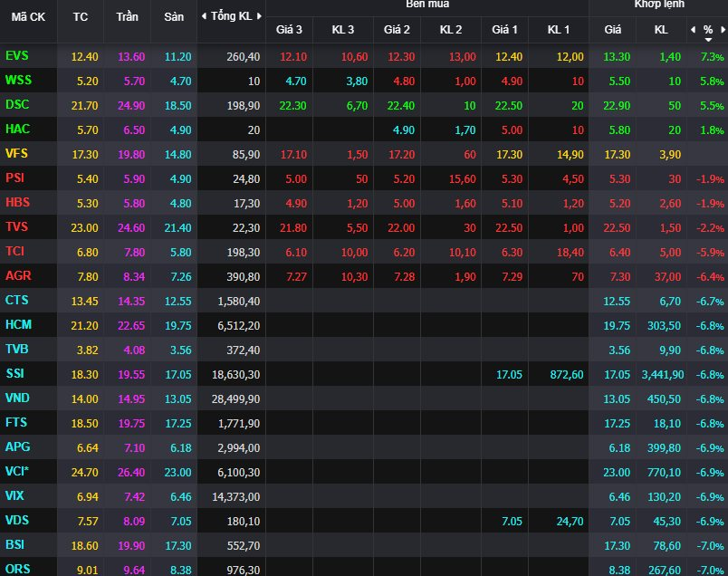Screen dimensions: 728x576
Task: Click DSC total volume 198,90
Action: (244, 105)
